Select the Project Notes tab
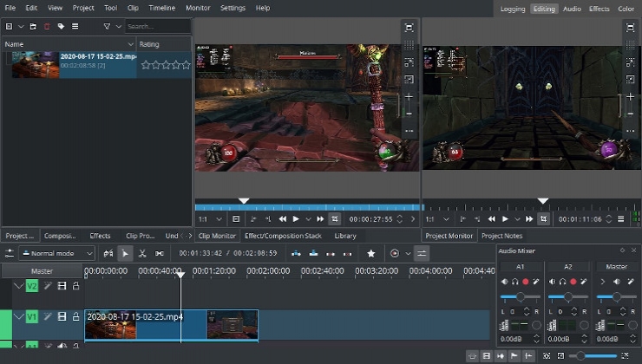642x364 pixels. tap(501, 236)
